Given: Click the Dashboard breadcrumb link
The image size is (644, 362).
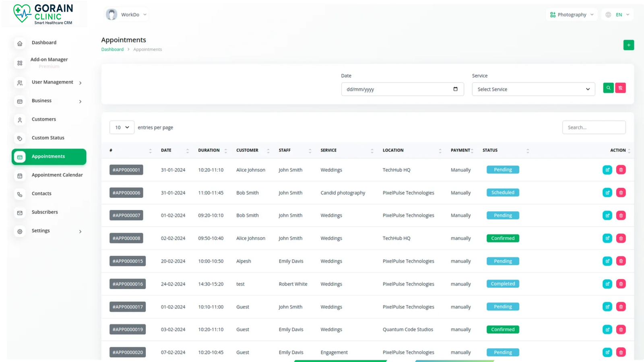Looking at the screenshot, I should coord(112,49).
